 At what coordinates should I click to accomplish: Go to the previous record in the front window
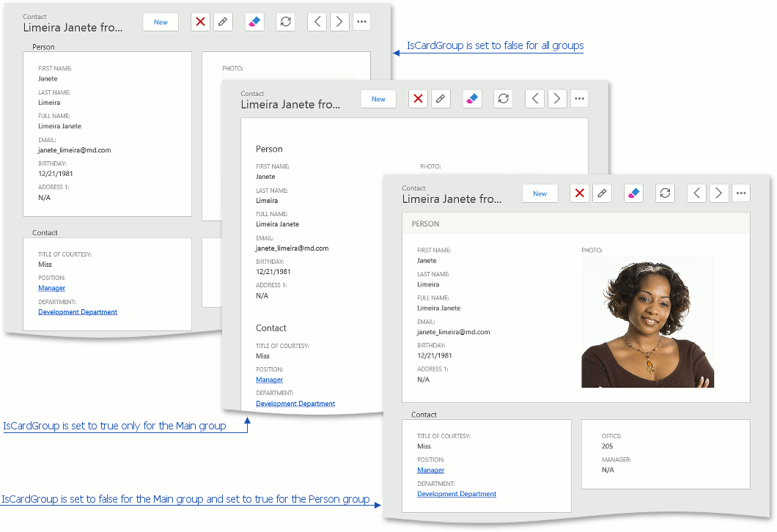[696, 193]
